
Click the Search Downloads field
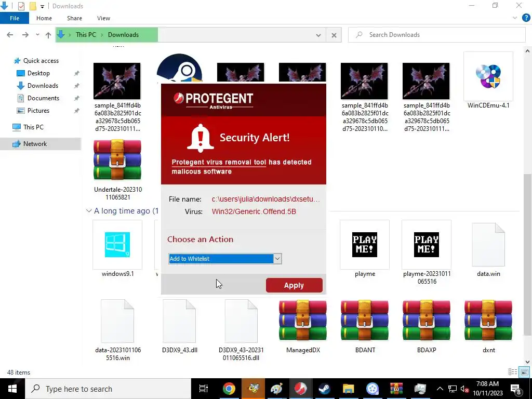[436, 35]
